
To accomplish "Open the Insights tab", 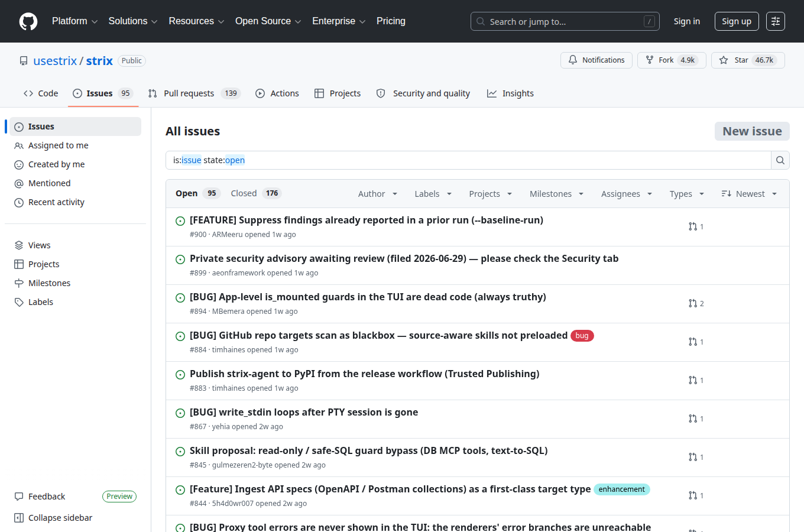I will (x=510, y=93).
